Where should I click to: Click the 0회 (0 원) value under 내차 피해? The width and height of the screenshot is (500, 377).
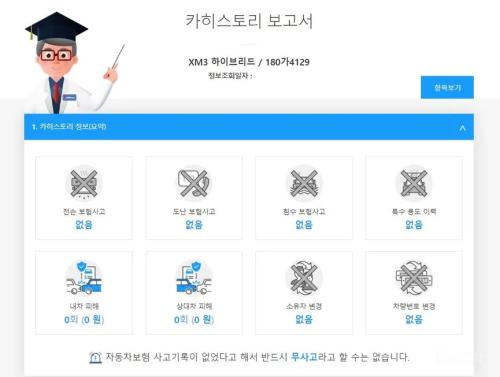tap(84, 320)
